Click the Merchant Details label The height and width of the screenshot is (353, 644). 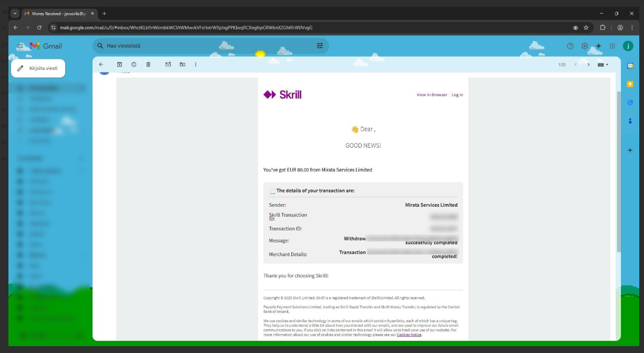coord(288,255)
